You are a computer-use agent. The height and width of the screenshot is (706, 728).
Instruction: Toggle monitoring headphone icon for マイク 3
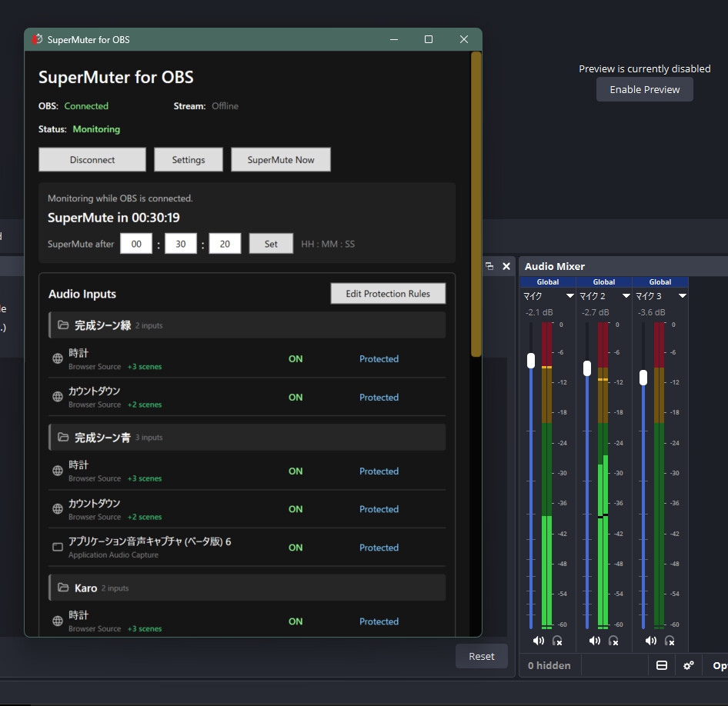(670, 641)
